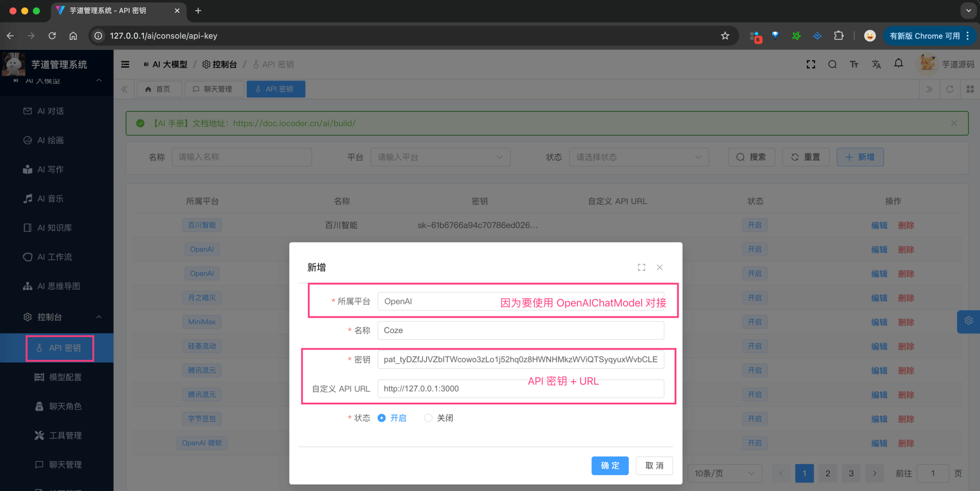
Task: Open the header search magnifier icon
Action: [832, 64]
